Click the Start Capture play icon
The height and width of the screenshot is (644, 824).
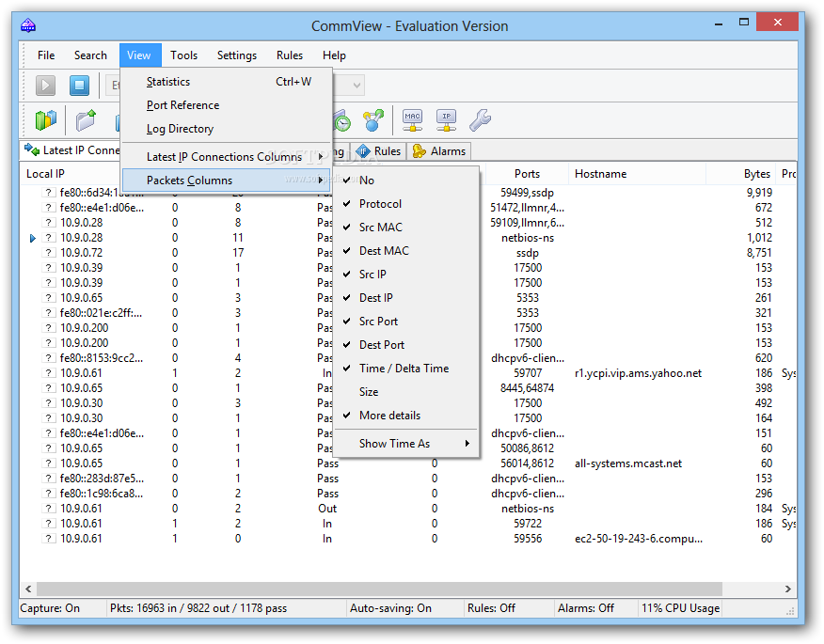point(46,86)
